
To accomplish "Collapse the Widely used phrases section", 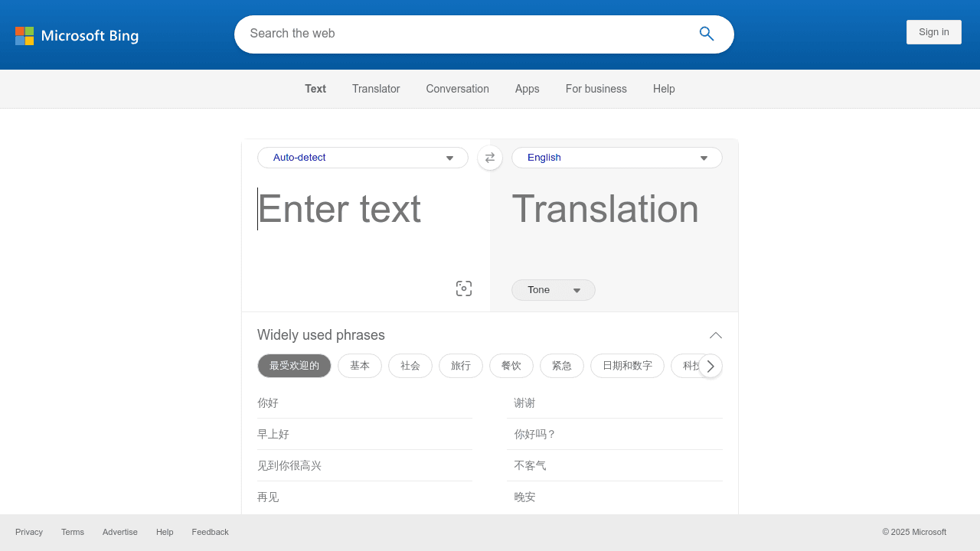I will click(x=715, y=335).
